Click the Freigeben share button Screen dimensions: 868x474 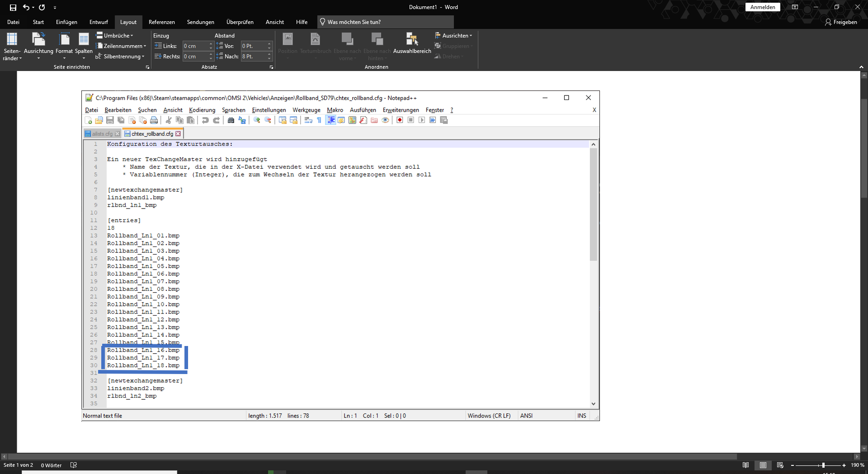(841, 22)
